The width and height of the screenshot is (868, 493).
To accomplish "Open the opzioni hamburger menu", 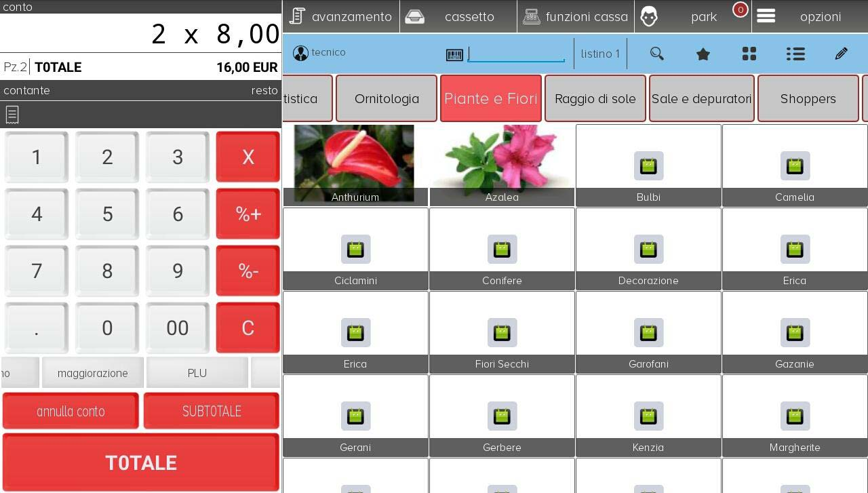I will [766, 16].
